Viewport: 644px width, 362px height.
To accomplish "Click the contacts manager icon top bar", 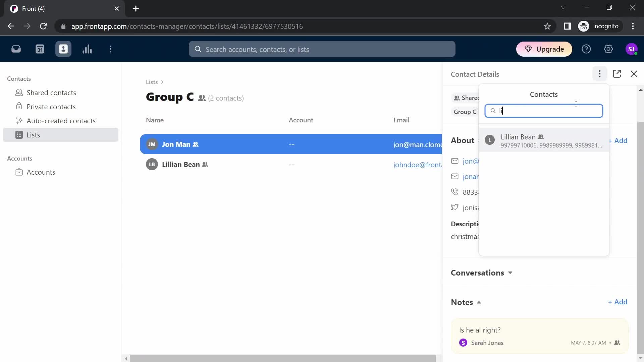I will click(63, 49).
